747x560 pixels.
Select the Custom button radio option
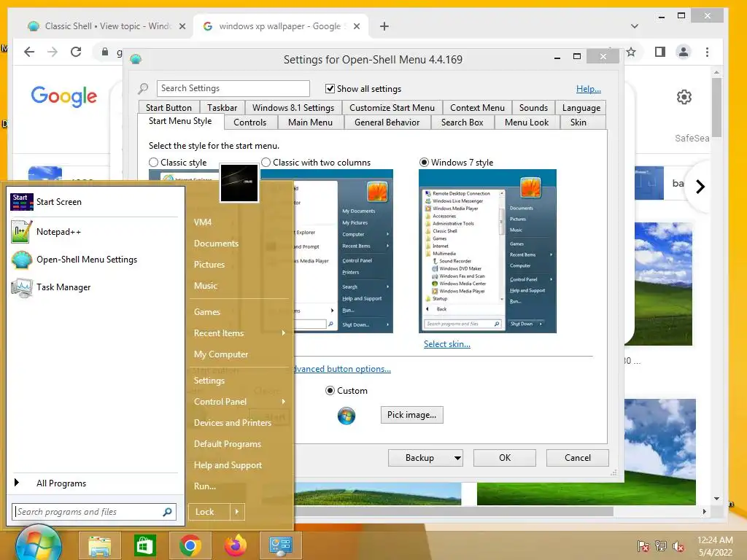[x=330, y=391]
